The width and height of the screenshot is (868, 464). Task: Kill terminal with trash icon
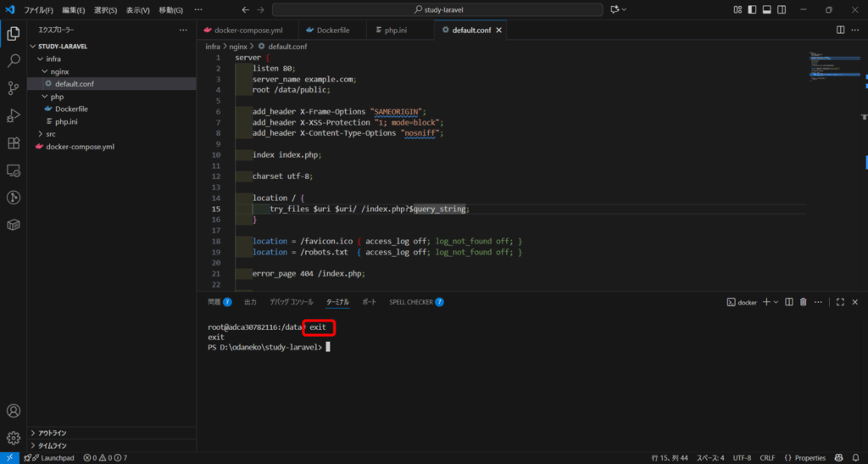tap(803, 302)
